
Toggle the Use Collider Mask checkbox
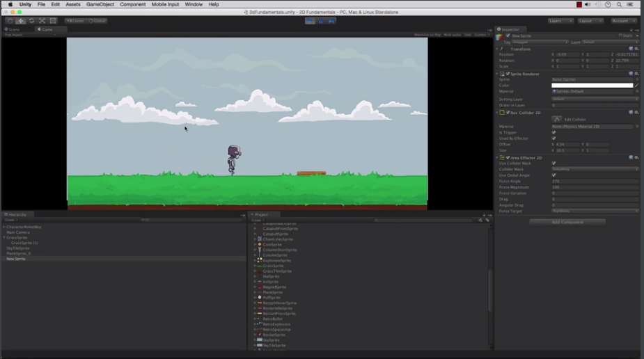point(553,163)
